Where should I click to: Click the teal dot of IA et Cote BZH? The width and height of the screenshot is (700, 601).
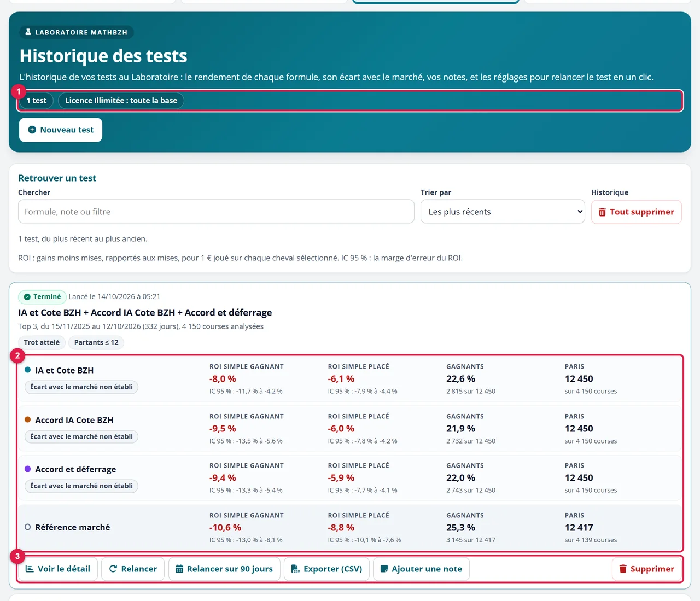pos(28,370)
